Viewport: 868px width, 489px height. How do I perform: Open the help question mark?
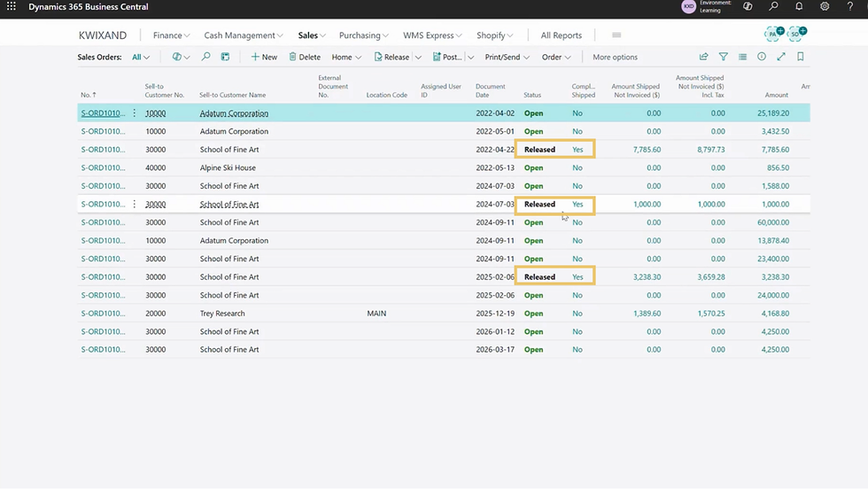849,7
